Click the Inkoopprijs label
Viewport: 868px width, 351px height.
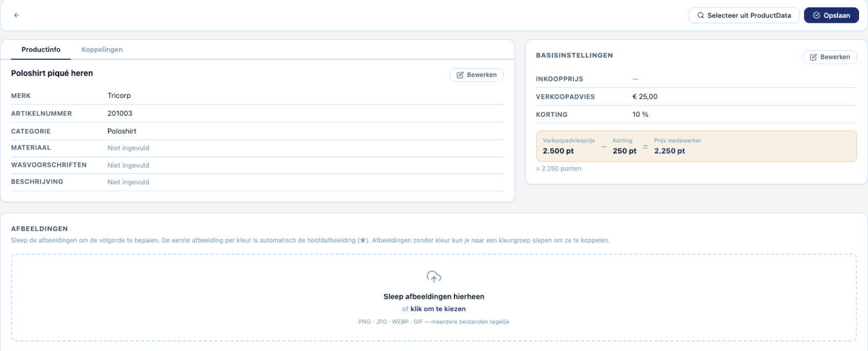560,79
